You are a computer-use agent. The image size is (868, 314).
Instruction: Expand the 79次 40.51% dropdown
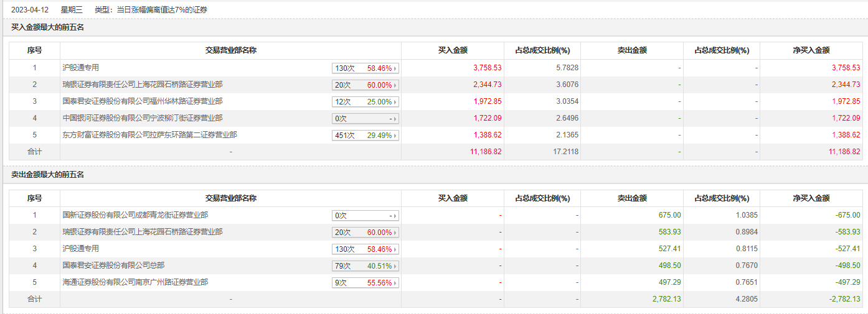(x=366, y=266)
